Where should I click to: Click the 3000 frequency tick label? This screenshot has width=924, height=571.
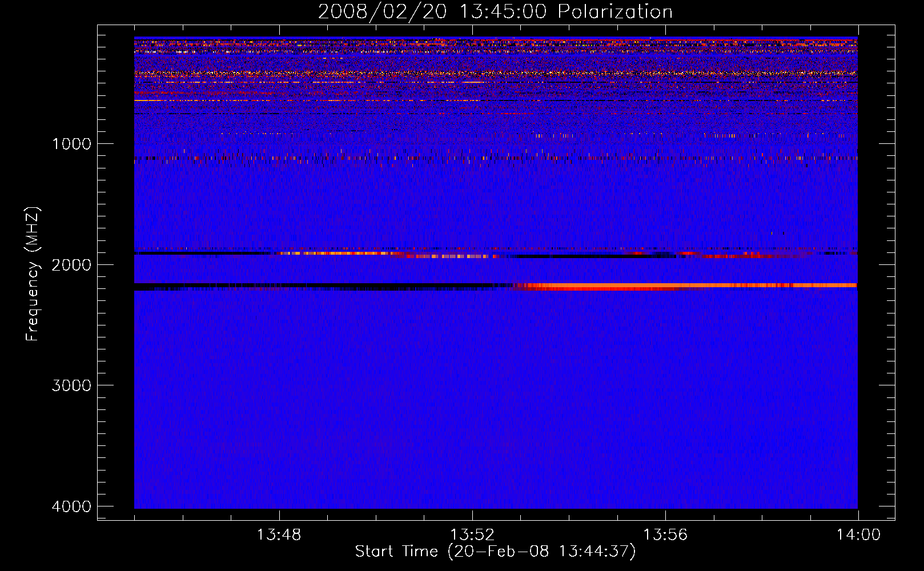(71, 385)
